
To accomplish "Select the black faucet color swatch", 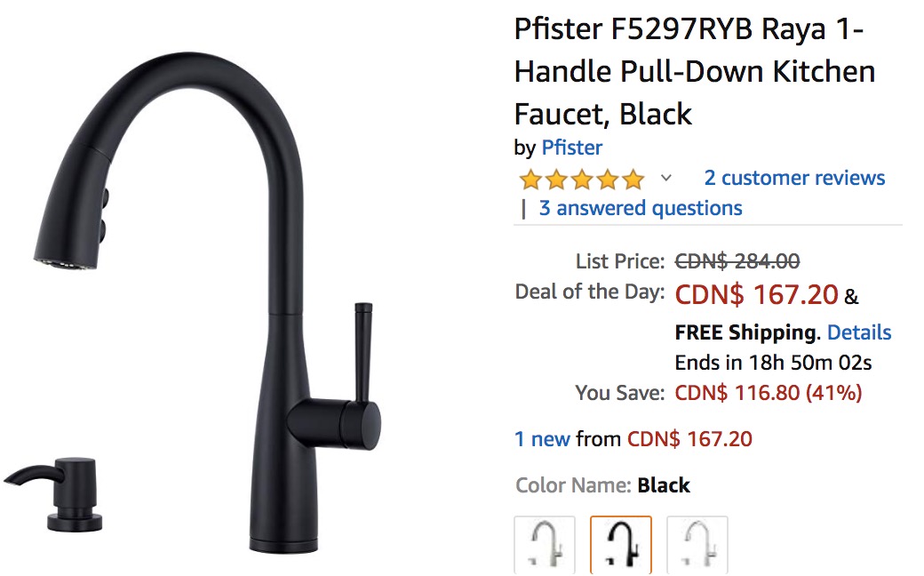I will (620, 544).
